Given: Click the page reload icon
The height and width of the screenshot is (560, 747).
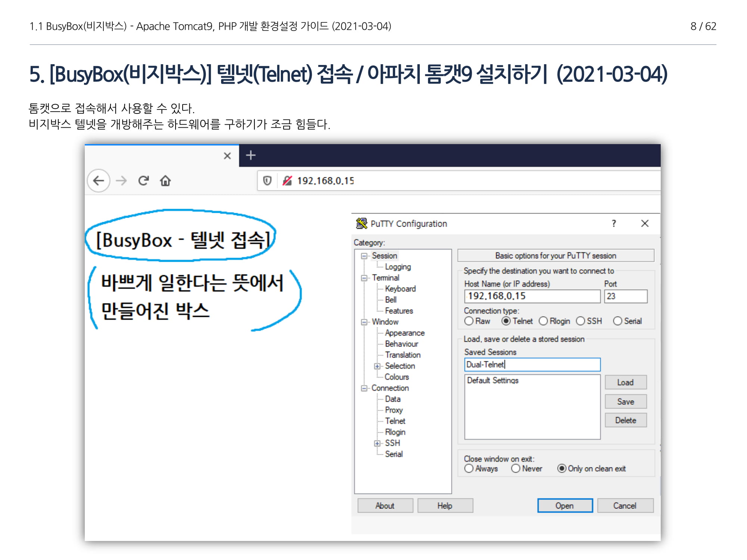Looking at the screenshot, I should pyautogui.click(x=143, y=181).
